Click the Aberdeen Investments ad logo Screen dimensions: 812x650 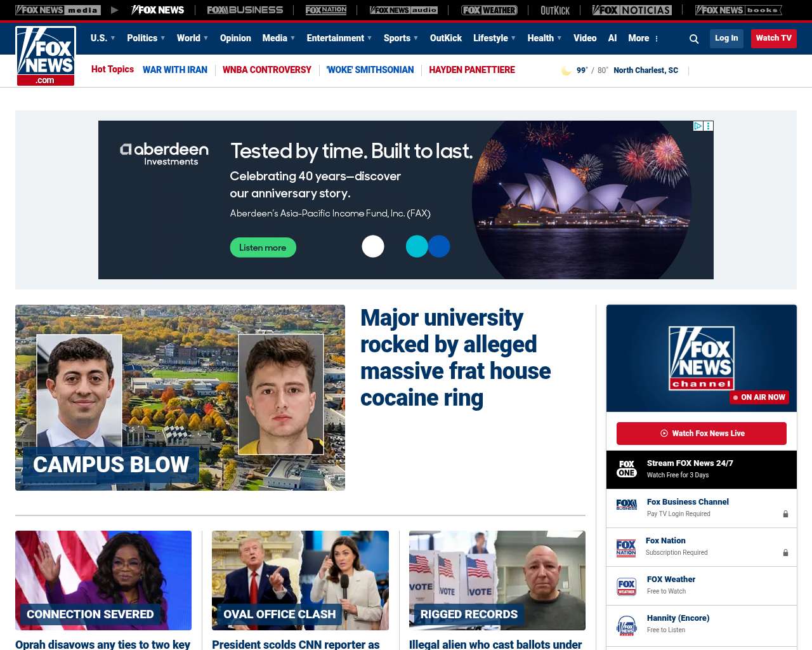[x=164, y=154]
